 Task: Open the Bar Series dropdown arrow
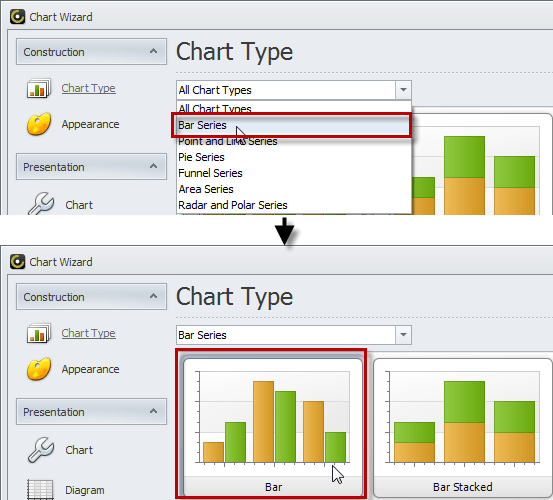(x=403, y=335)
